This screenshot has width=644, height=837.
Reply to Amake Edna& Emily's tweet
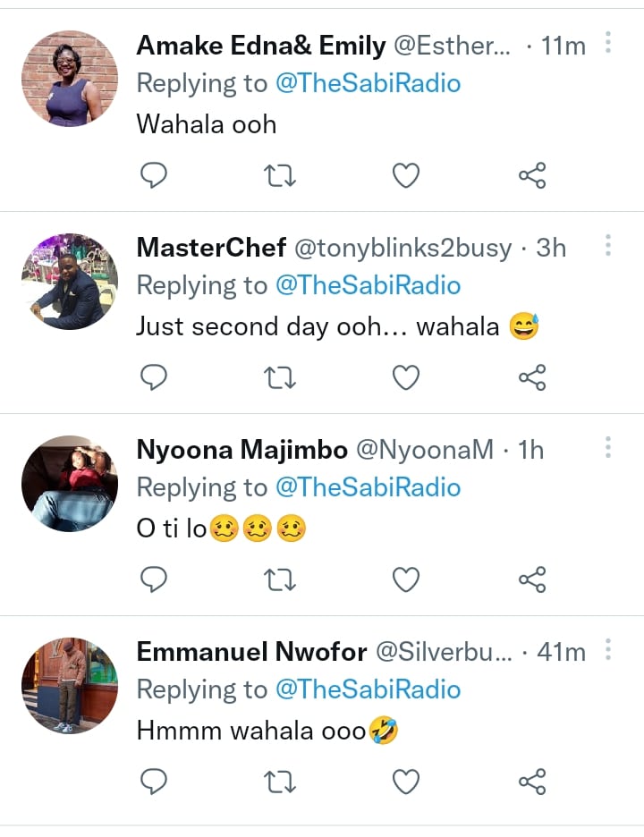pos(155,176)
